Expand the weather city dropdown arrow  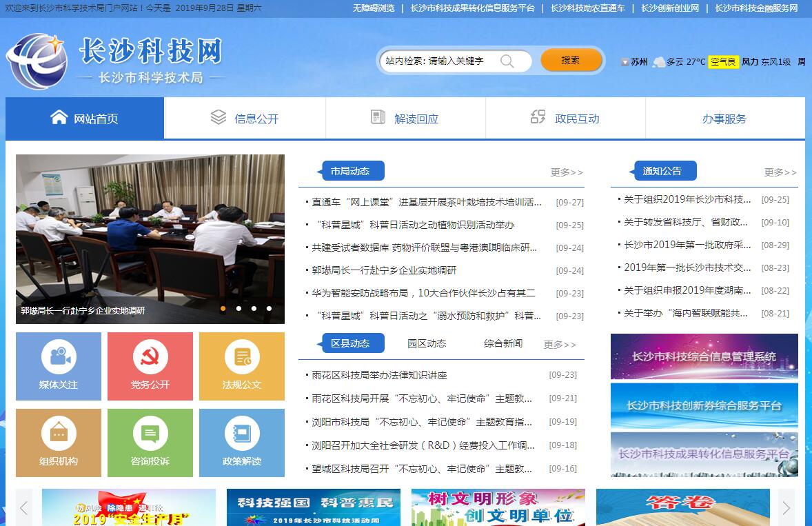pos(625,62)
